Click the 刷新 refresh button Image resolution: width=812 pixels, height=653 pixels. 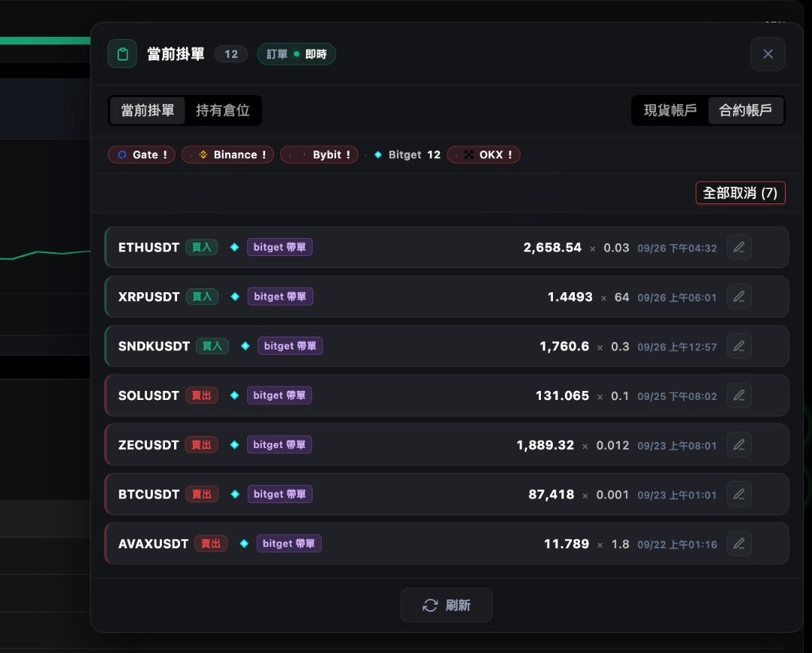coord(447,605)
